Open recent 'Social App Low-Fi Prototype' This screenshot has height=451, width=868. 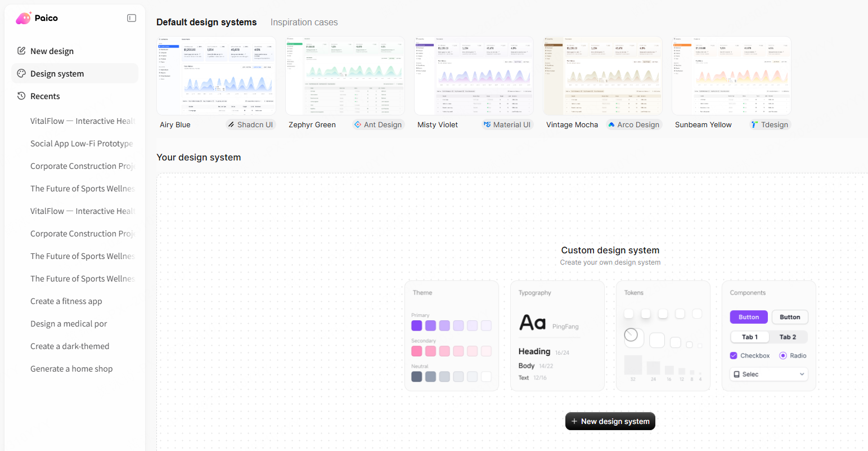click(82, 144)
